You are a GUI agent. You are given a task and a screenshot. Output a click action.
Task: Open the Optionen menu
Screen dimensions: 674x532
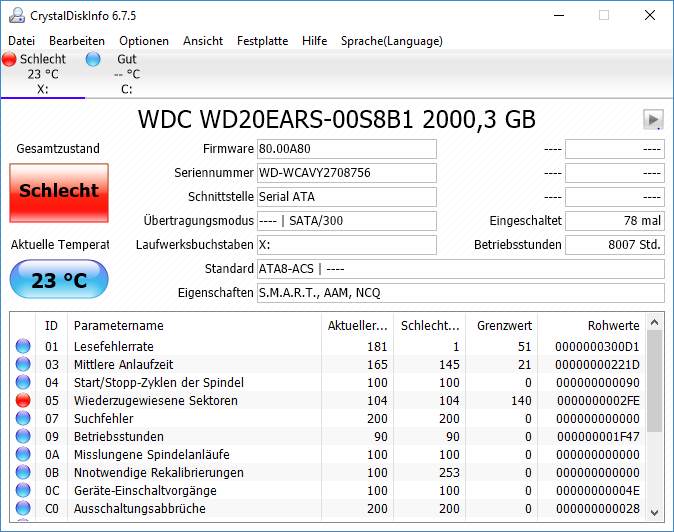point(144,41)
